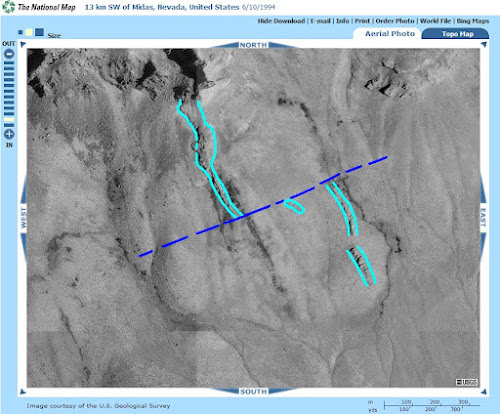Image resolution: width=500 pixels, height=414 pixels.
Task: Open the World File link
Action: point(435,21)
